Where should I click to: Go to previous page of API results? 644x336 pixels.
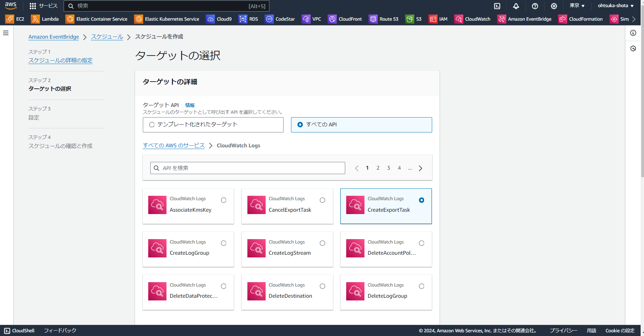(357, 168)
